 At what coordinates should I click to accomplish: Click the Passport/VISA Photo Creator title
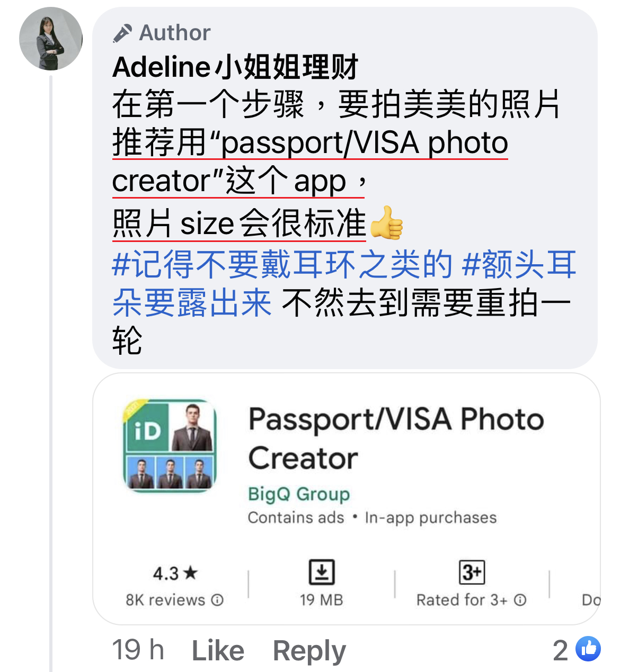(396, 438)
